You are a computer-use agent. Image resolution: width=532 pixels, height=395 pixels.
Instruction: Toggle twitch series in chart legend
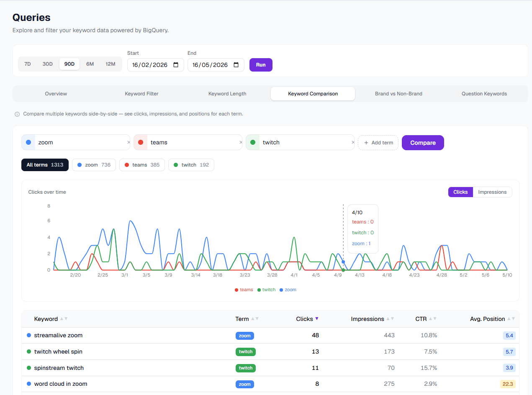coord(267,290)
